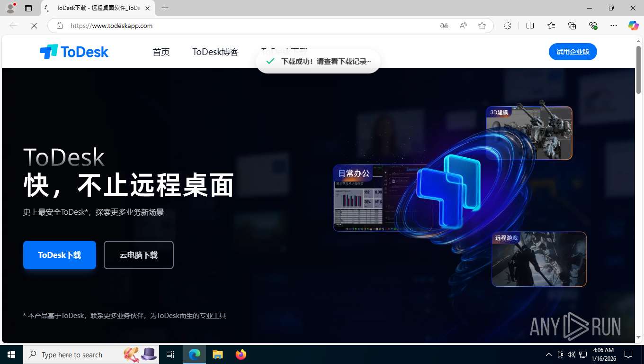Viewport: 644px width, 364px height.
Task: Open the tab actions menu icon
Action: (28, 8)
